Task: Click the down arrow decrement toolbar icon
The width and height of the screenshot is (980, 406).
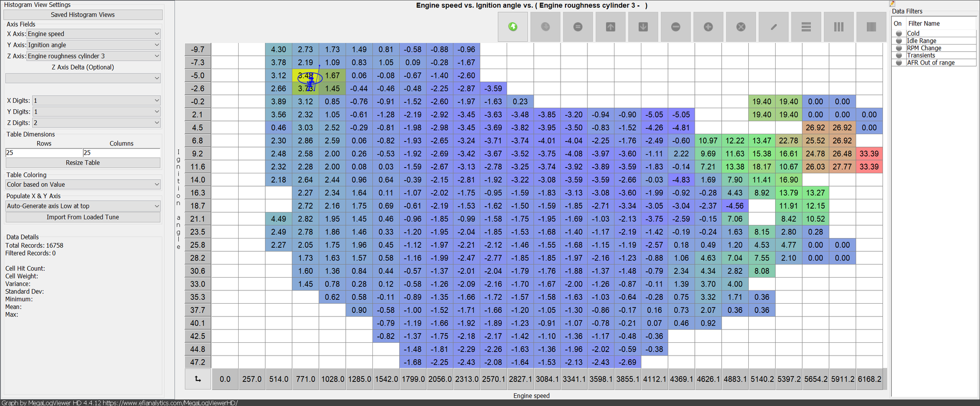Action: 643,27
